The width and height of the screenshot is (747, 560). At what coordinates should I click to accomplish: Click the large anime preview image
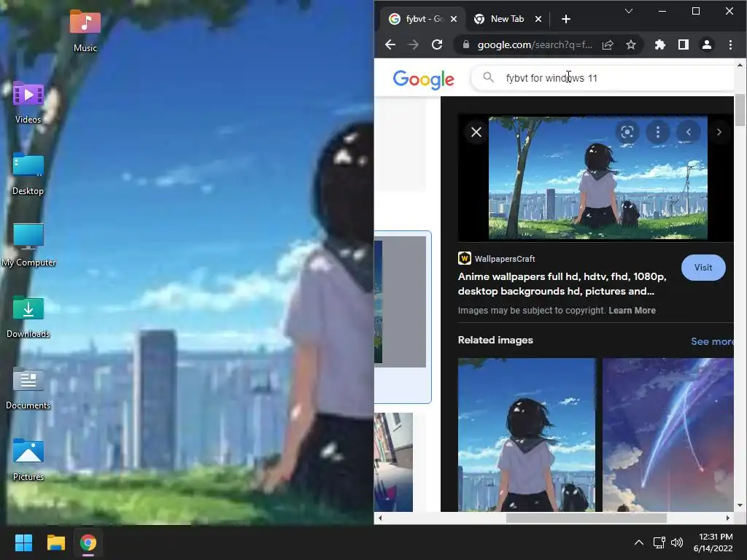[x=598, y=177]
